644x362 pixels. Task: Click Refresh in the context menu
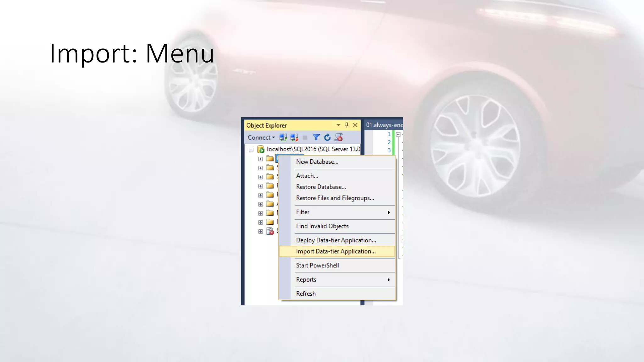coord(337,293)
